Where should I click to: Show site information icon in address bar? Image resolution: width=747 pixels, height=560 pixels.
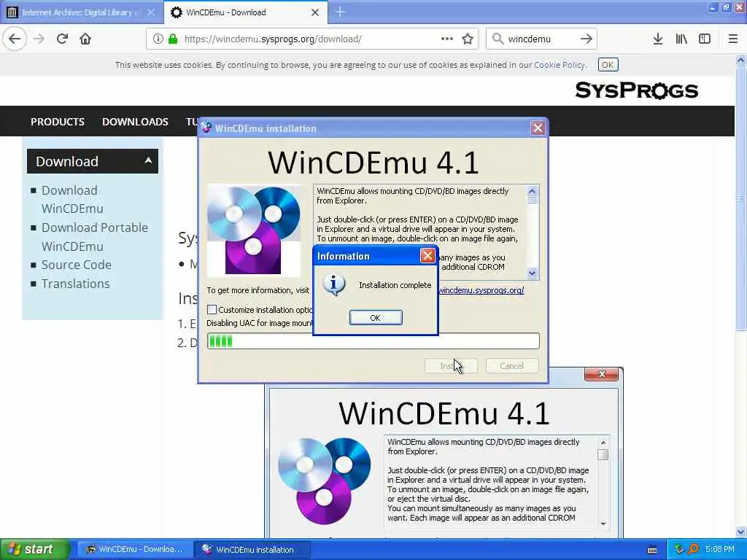point(158,39)
